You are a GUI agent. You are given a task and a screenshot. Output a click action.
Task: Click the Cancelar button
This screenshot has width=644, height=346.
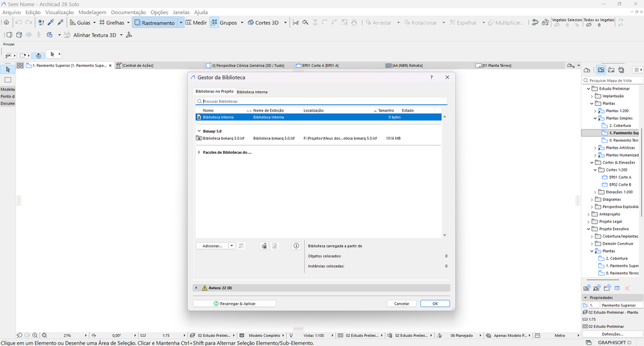tap(402, 303)
